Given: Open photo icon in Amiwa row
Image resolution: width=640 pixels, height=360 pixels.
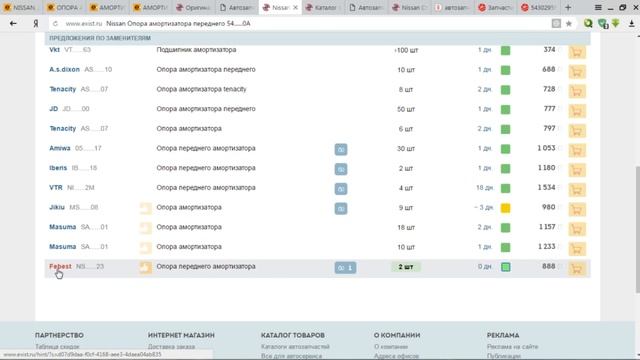Looking at the screenshot, I should pyautogui.click(x=341, y=149).
